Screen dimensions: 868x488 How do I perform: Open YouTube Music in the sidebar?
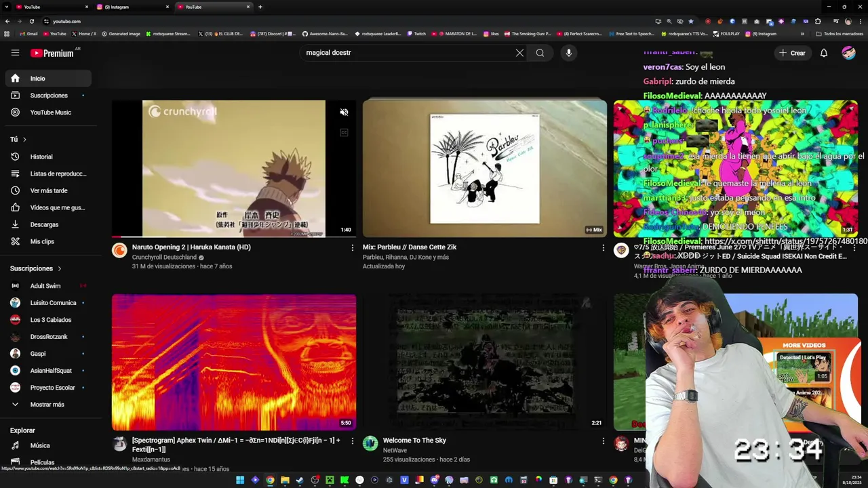(x=48, y=113)
